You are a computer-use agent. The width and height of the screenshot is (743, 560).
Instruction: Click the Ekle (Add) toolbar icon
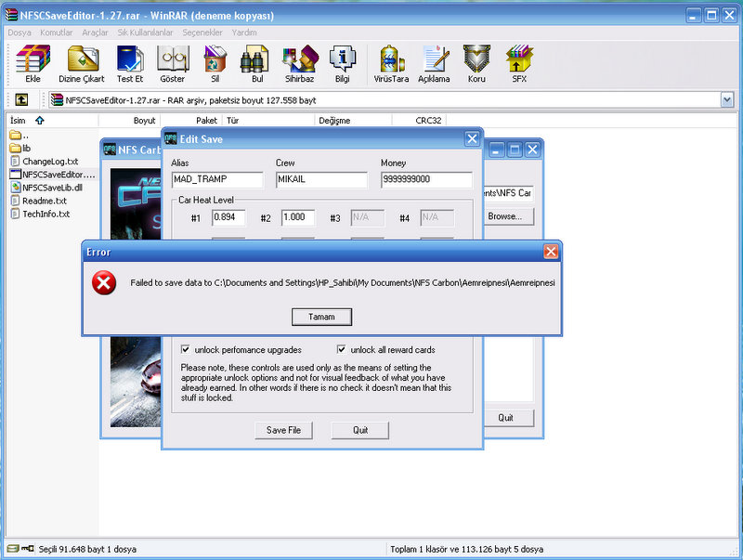coord(33,64)
